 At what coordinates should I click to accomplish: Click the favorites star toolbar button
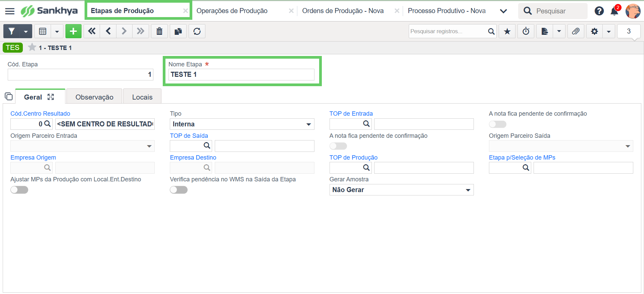507,31
